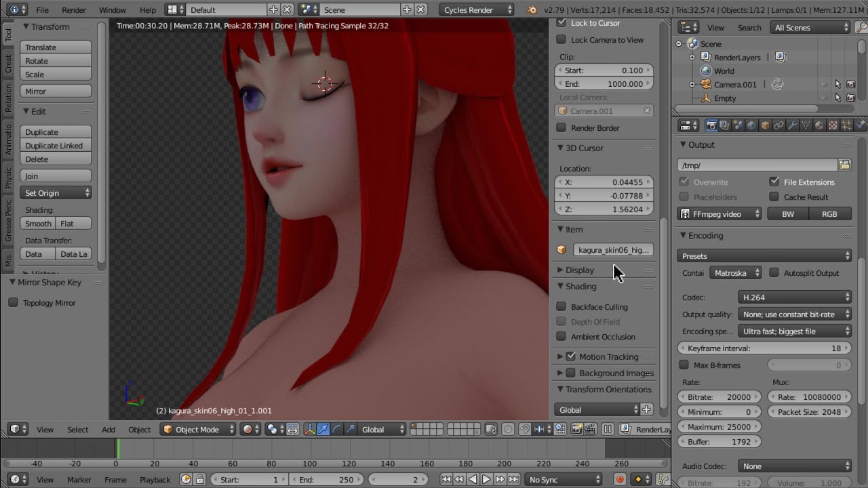The width and height of the screenshot is (868, 488).
Task: Disable the Motion Tracking checkbox
Action: pos(570,357)
